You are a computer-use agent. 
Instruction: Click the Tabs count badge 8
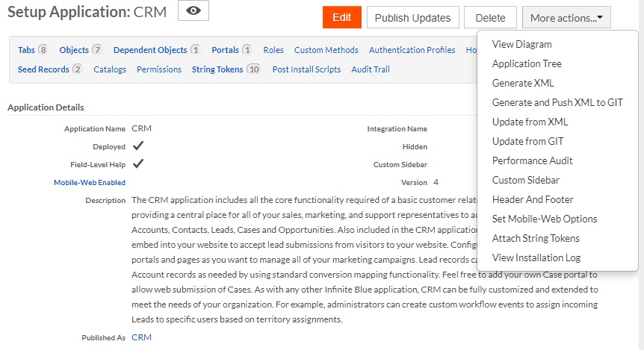coord(43,50)
